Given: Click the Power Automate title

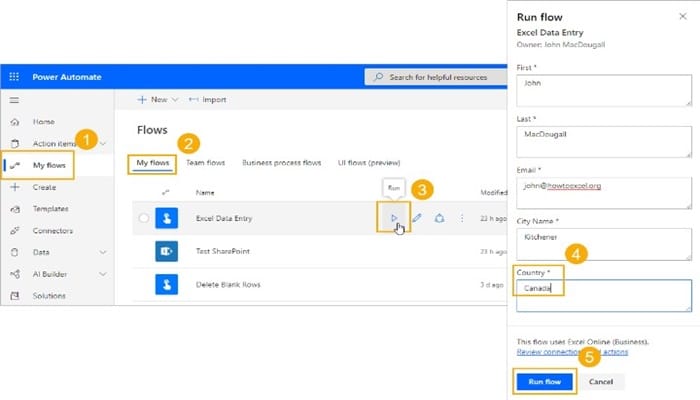Looking at the screenshot, I should click(67, 77).
